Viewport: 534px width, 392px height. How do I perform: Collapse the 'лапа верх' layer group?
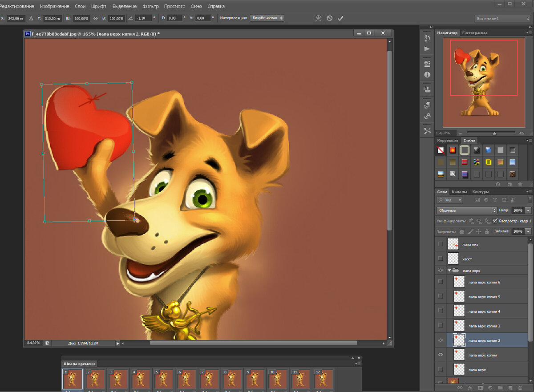click(x=449, y=271)
